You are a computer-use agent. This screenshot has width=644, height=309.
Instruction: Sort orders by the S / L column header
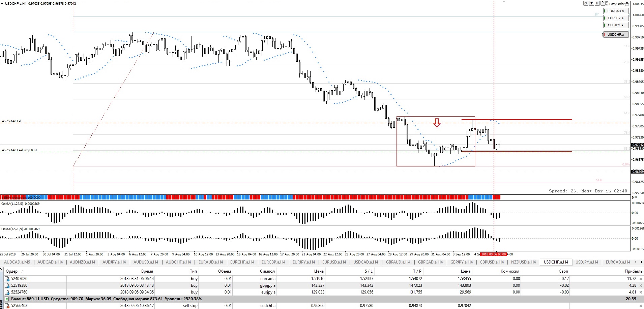[x=350, y=271]
